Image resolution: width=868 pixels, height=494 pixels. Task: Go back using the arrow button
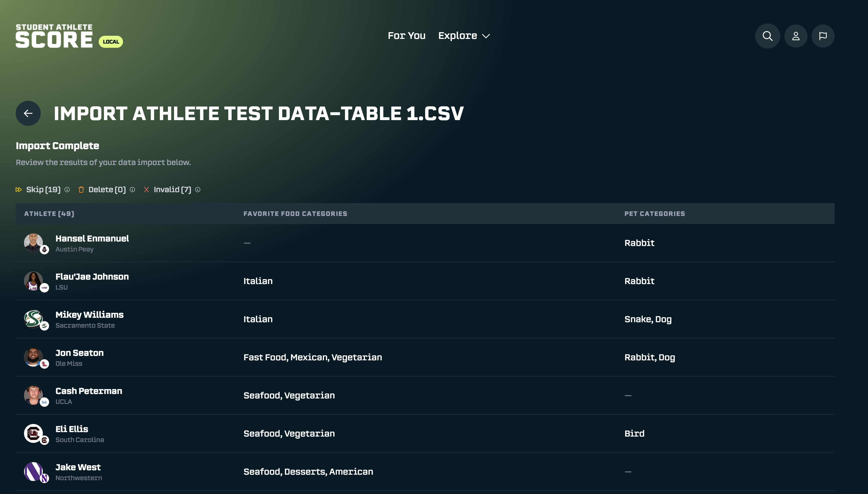coord(28,113)
